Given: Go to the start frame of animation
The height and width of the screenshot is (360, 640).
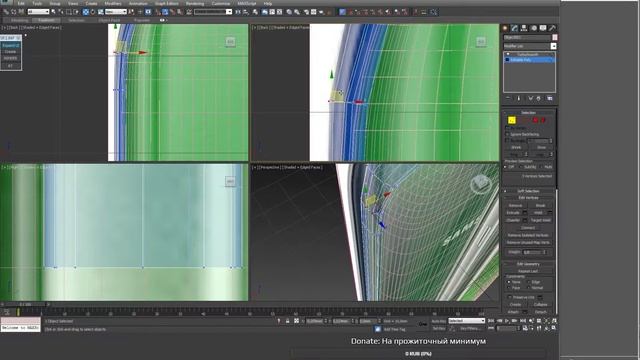Looking at the screenshot, I should (491, 321).
